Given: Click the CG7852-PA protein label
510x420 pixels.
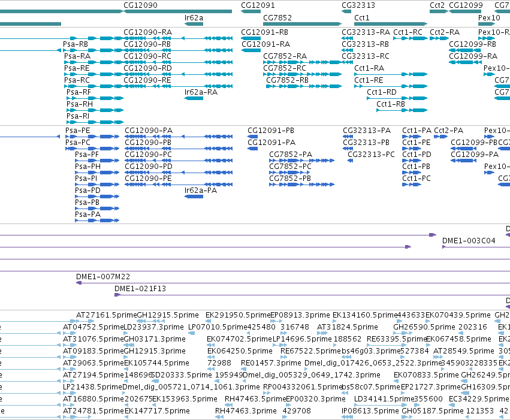Looking at the screenshot, I should [x=291, y=155].
